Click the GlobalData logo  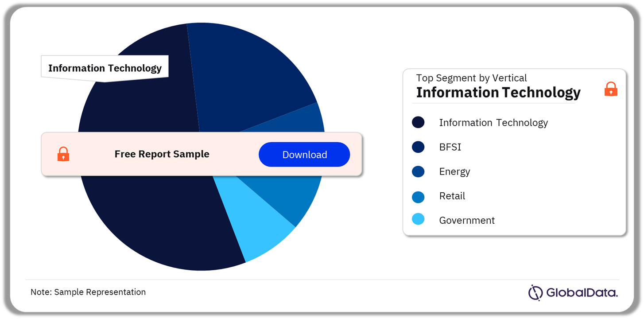(573, 292)
